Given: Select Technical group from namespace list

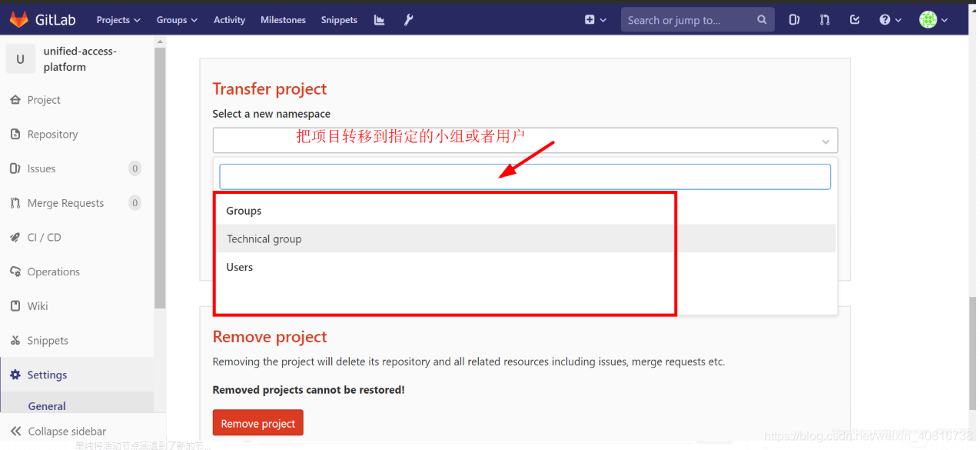Looking at the screenshot, I should (525, 239).
